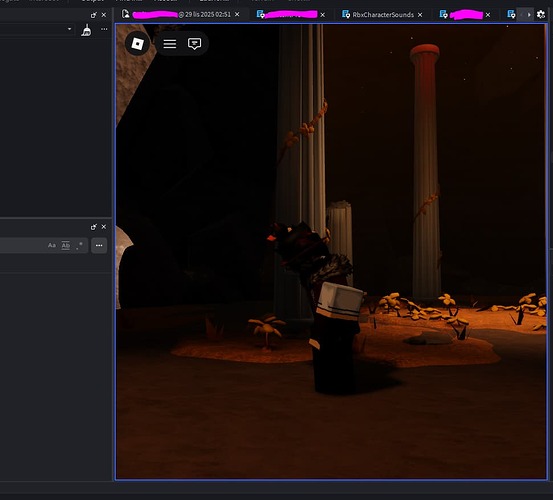Toggle Match Case option Aa
The width and height of the screenshot is (553, 500).
point(51,245)
